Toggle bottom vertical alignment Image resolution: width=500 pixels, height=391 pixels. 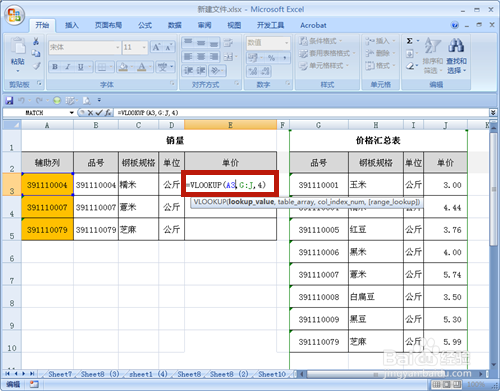214,43
